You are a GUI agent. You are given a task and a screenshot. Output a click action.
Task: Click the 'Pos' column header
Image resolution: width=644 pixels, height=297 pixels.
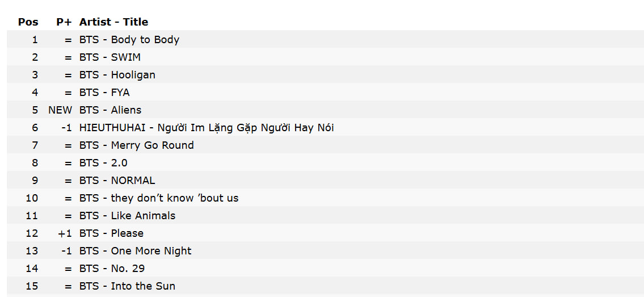tap(28, 22)
